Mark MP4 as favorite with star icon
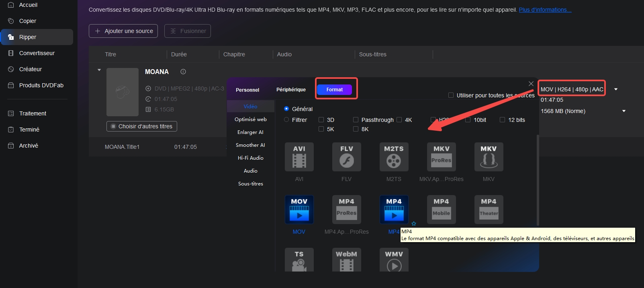This screenshot has height=288, width=644. click(x=414, y=224)
